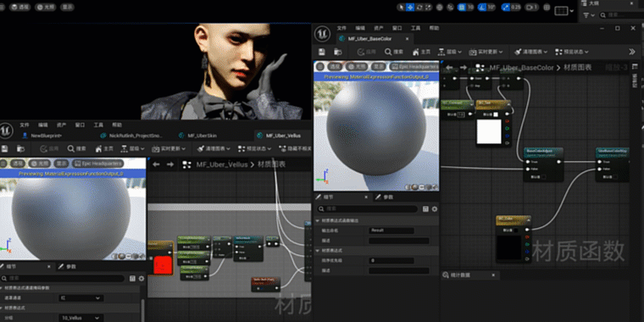Click 搜索 search in Vellus toolbar
The width and height of the screenshot is (644, 322).
[77, 148]
